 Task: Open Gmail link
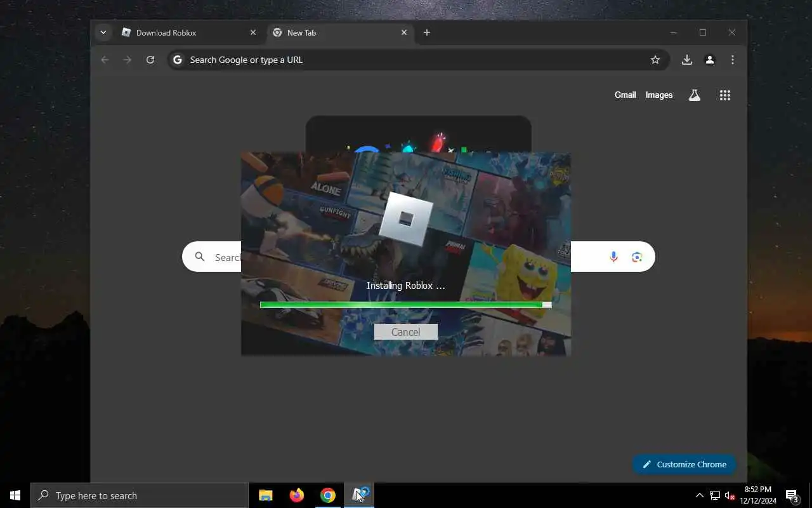click(x=625, y=95)
